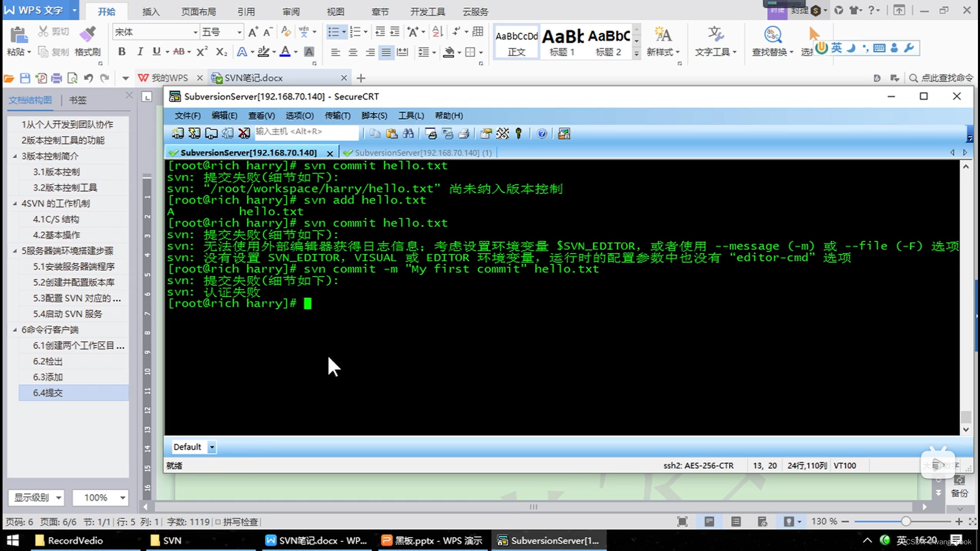This screenshot has width=980, height=551.
Task: Click the host input field in SecureCRT toolbar
Action: pyautogui.click(x=306, y=132)
